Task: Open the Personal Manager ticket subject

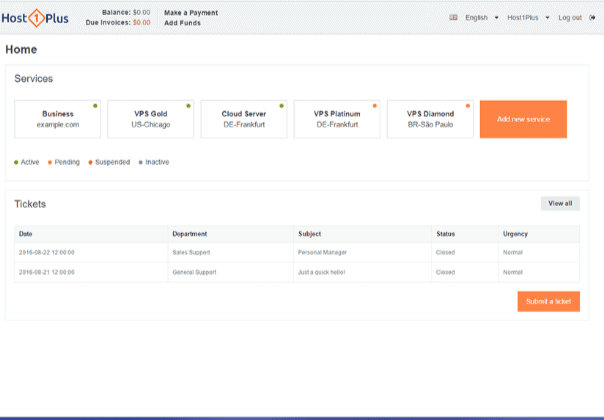Action: [x=322, y=252]
